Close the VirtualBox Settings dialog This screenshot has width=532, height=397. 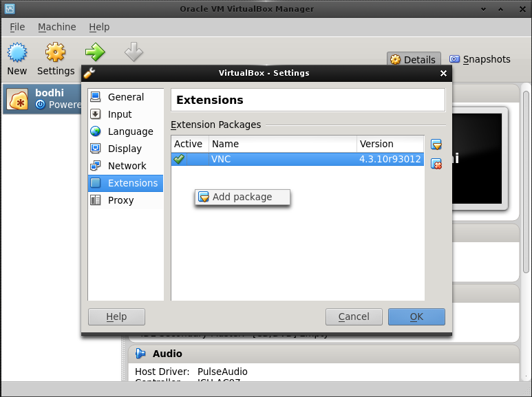pos(443,74)
